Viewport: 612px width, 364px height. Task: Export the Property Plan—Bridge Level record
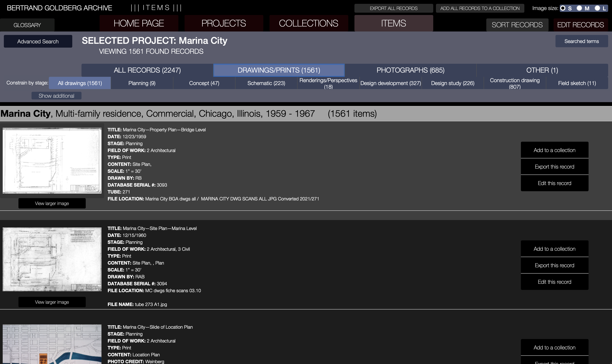(x=555, y=167)
